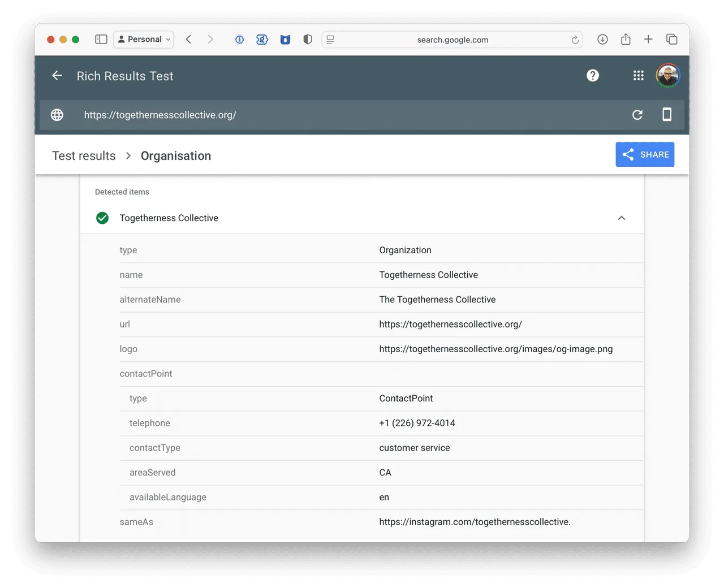Viewport: 724px width, 588px height.
Task: Click the Organisation breadcrumb
Action: (x=176, y=156)
